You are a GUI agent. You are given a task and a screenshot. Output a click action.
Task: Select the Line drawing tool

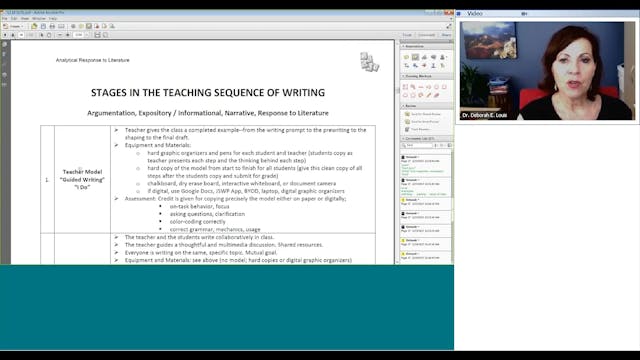click(x=421, y=87)
